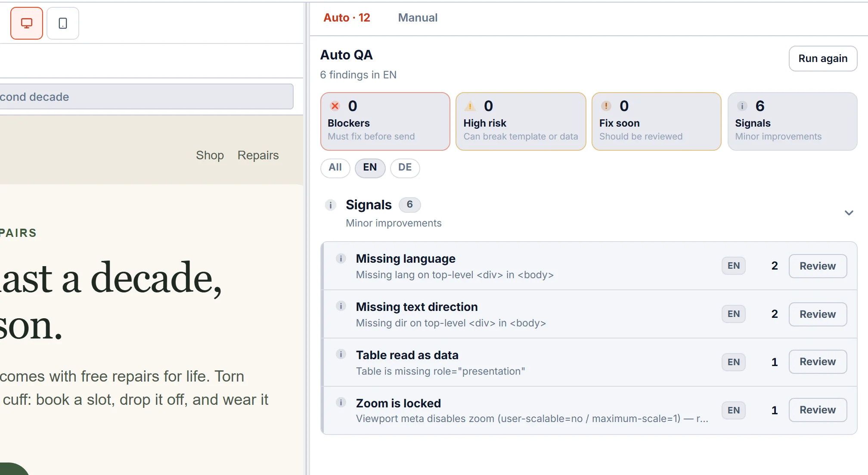Select the Signals summary card
This screenshot has height=475, width=868.
[792, 121]
